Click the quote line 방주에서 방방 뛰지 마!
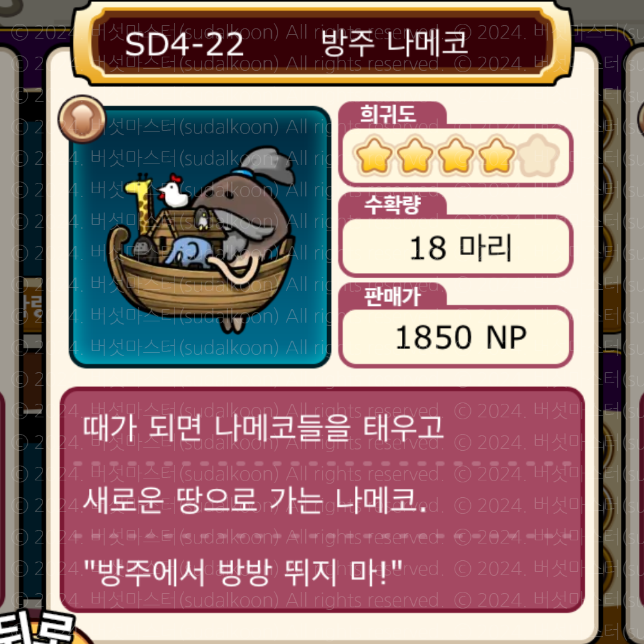This screenshot has height=644, width=644. (x=243, y=572)
